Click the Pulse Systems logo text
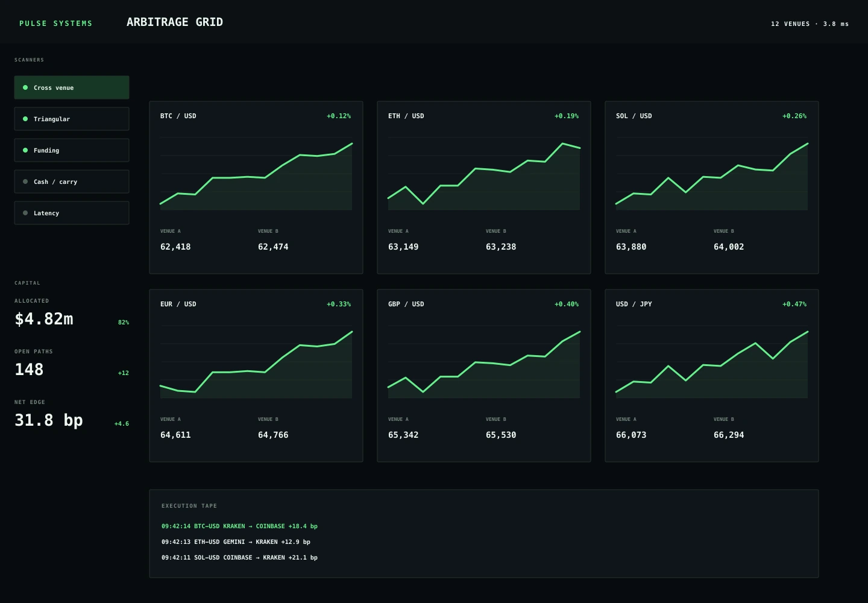The width and height of the screenshot is (868, 603). click(x=56, y=24)
